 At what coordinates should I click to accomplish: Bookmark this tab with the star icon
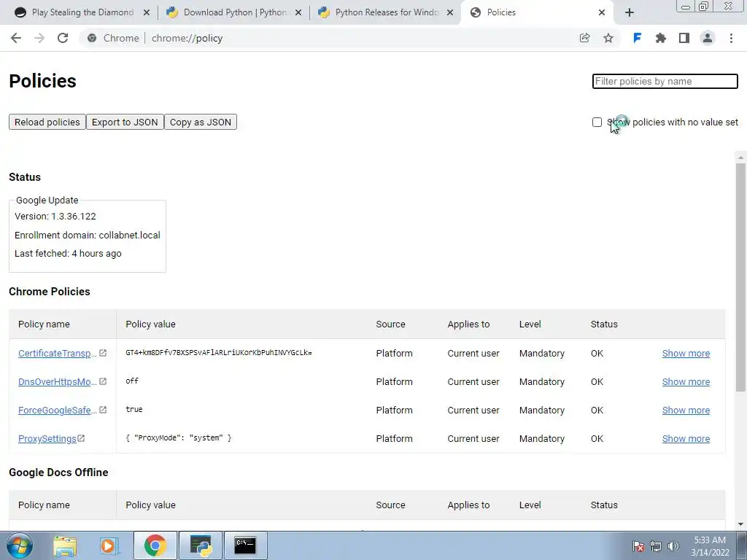pyautogui.click(x=608, y=38)
